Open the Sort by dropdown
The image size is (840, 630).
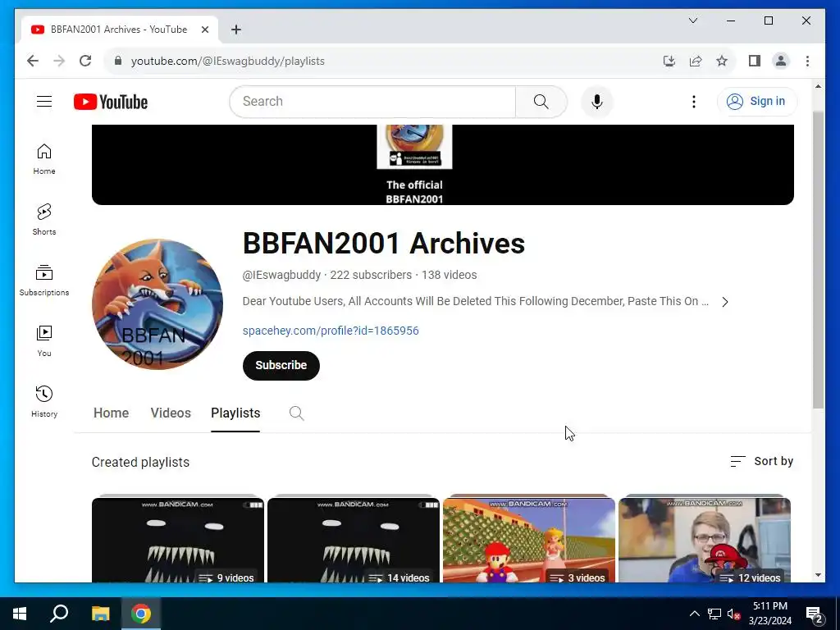[x=762, y=461]
